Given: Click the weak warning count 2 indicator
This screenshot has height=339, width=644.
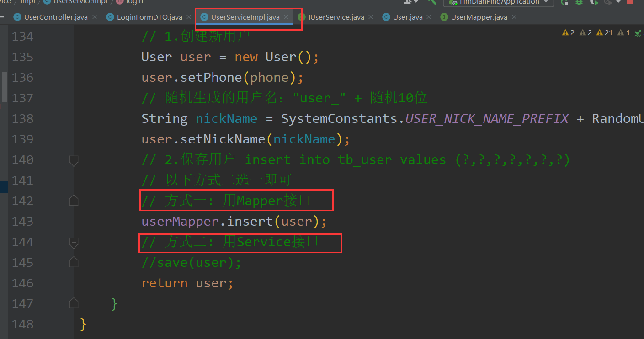Looking at the screenshot, I should pos(586,32).
